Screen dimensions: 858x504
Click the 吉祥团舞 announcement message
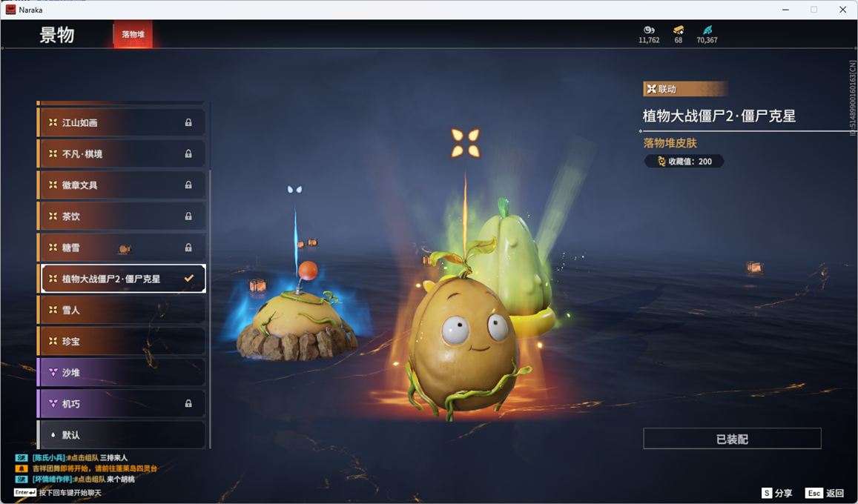88,468
